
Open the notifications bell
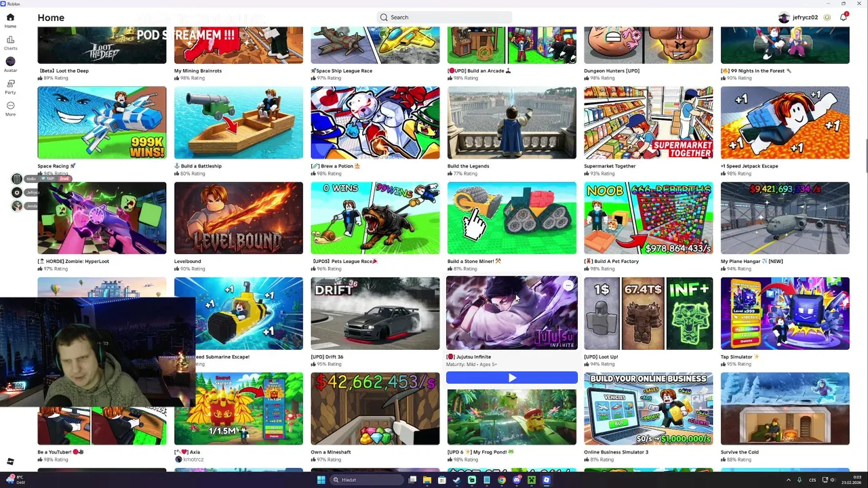coord(844,18)
